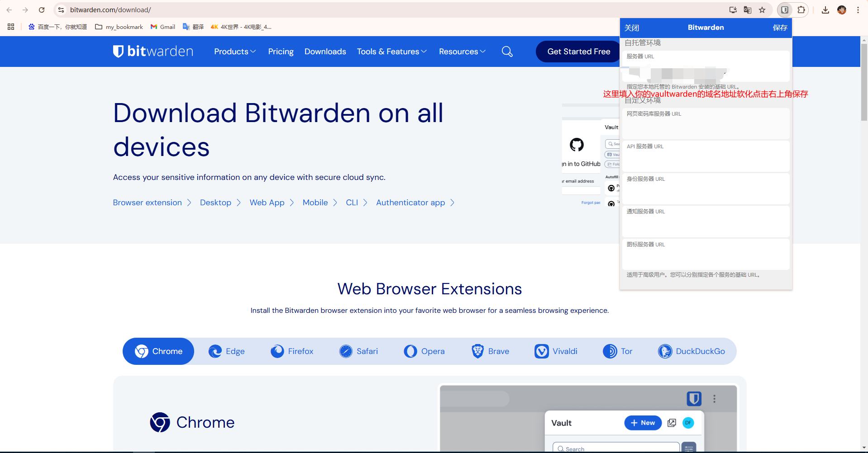Select the Brave browser tab
Image resolution: width=868 pixels, height=453 pixels.
pos(490,351)
